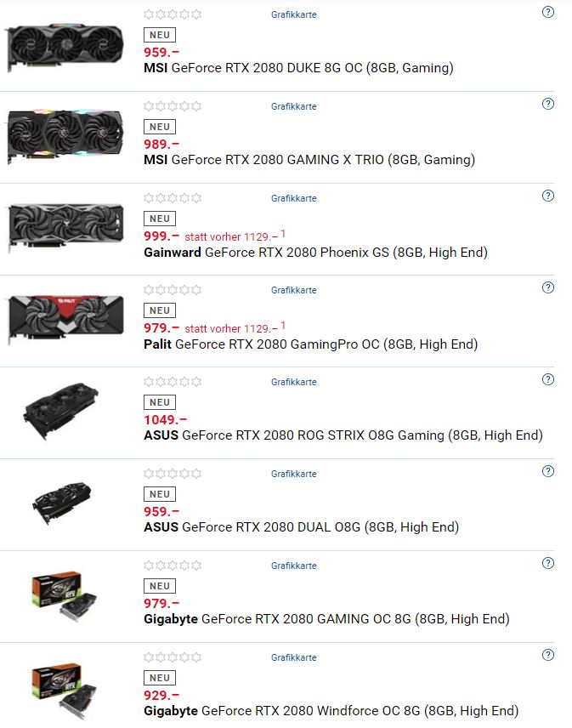
Task: Select Grafikkarte link above ASUS ROG STRIX
Action: (294, 382)
